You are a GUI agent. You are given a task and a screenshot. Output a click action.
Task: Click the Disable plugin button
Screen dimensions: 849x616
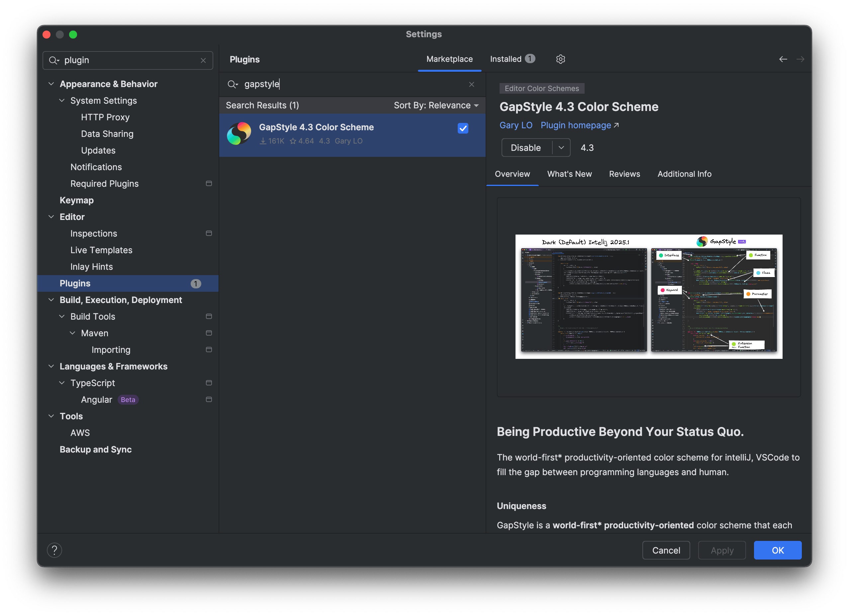(526, 148)
